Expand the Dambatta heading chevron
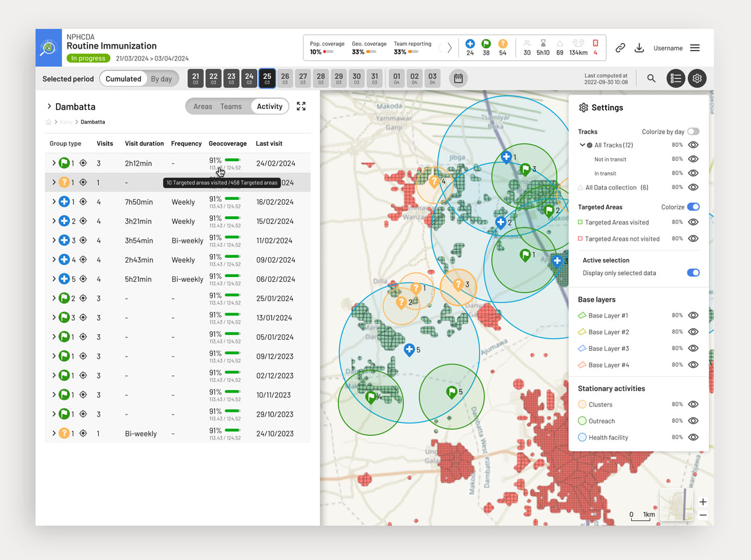751x560 pixels. pos(49,107)
